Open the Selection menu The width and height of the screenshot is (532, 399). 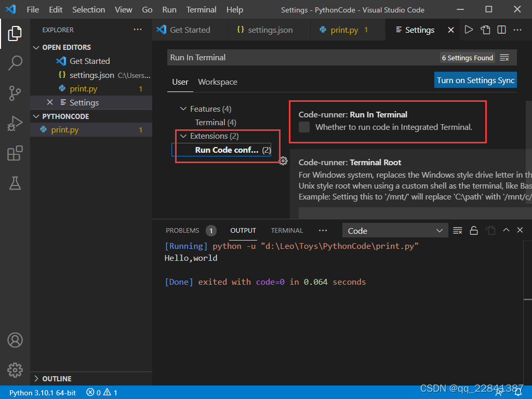point(88,9)
